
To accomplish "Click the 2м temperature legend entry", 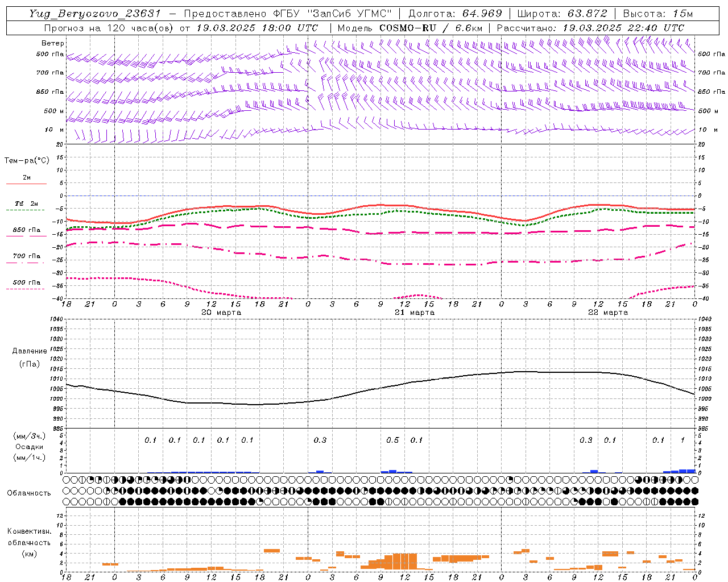I will [x=27, y=178].
